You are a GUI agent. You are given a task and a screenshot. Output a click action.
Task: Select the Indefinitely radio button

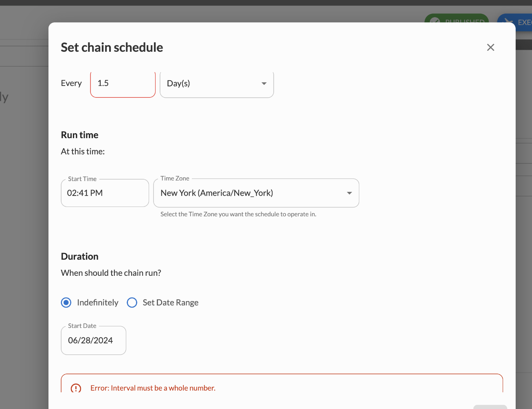point(66,303)
